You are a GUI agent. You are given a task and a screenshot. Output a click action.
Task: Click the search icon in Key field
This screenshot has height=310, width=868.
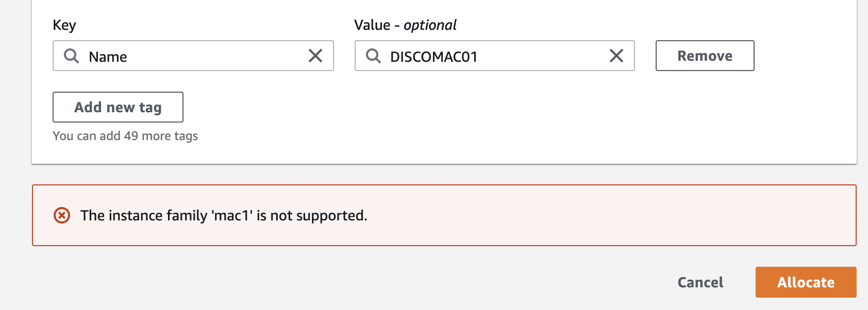tap(71, 56)
